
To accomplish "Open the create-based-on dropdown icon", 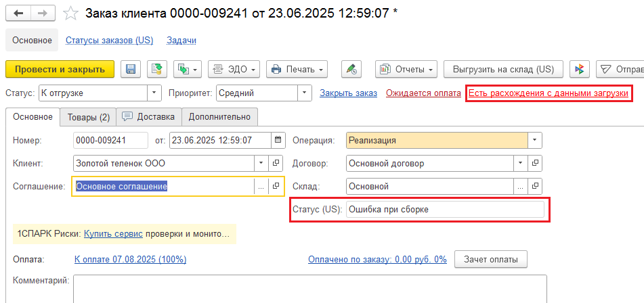I will [x=188, y=69].
